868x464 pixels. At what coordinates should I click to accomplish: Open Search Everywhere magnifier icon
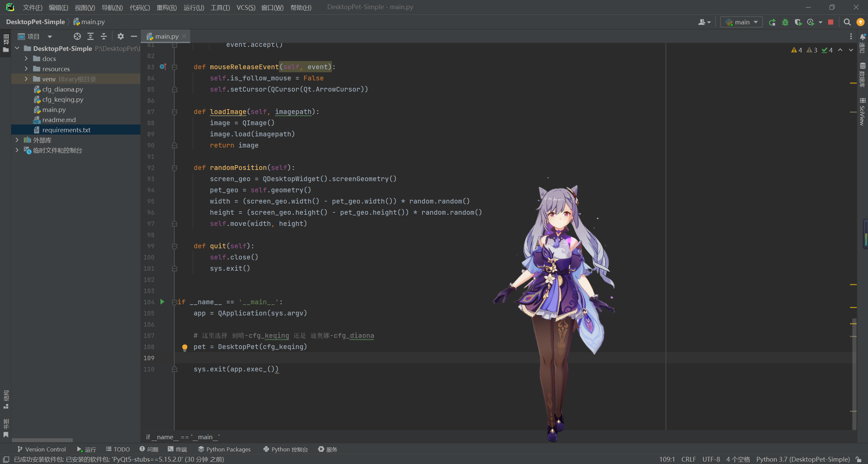[847, 22]
